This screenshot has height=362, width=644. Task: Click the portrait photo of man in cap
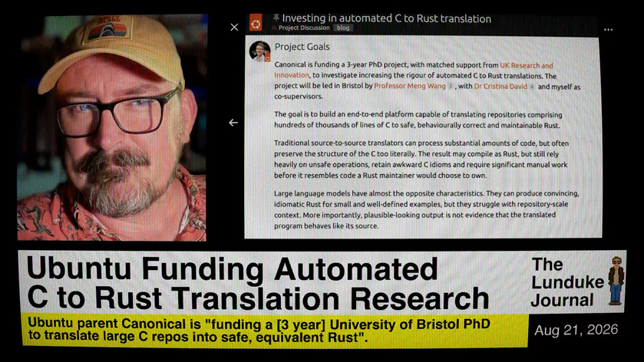(112, 127)
